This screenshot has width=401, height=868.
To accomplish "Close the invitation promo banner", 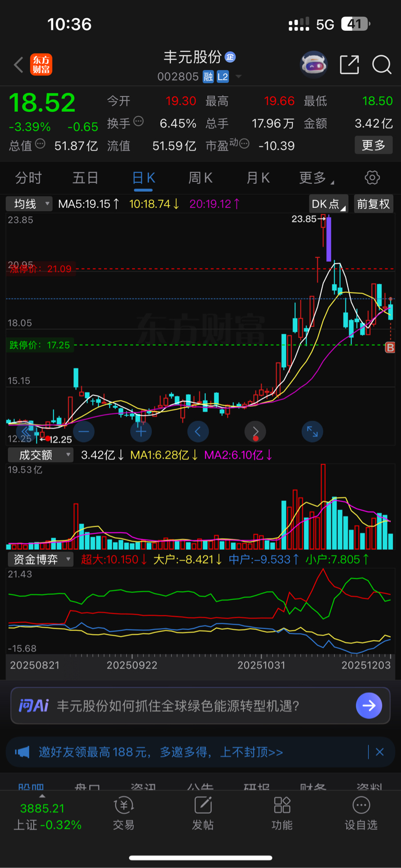I will pos(380,752).
